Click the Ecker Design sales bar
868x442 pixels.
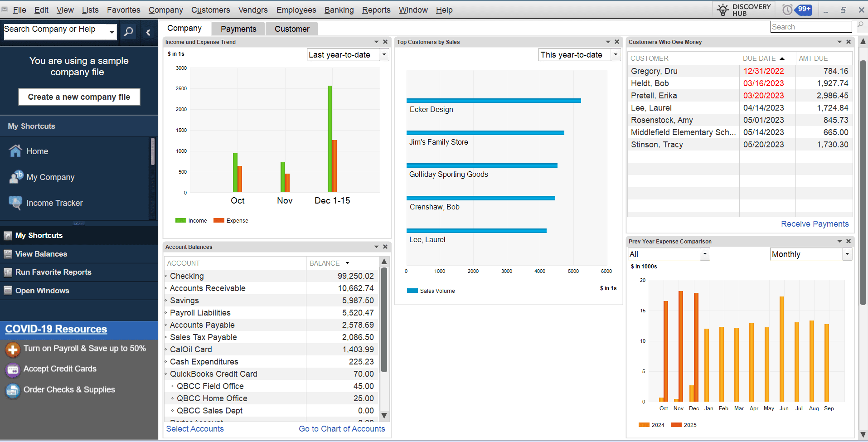pyautogui.click(x=494, y=101)
